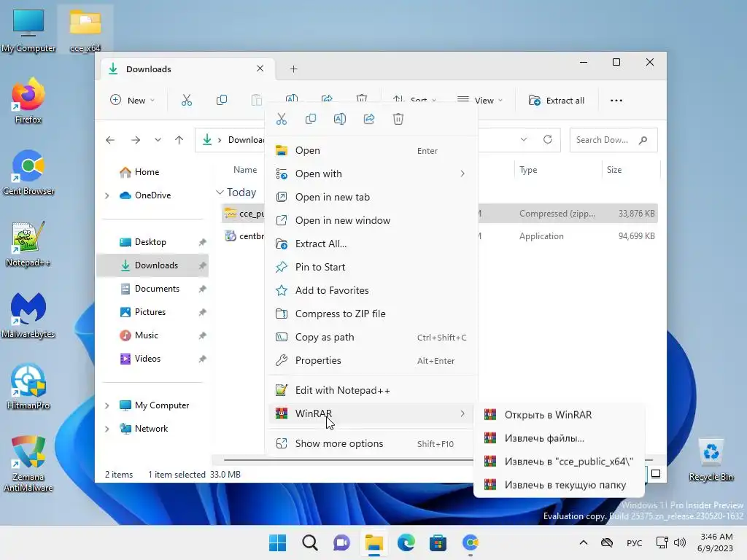Open the recent locations chevron

[158, 140]
